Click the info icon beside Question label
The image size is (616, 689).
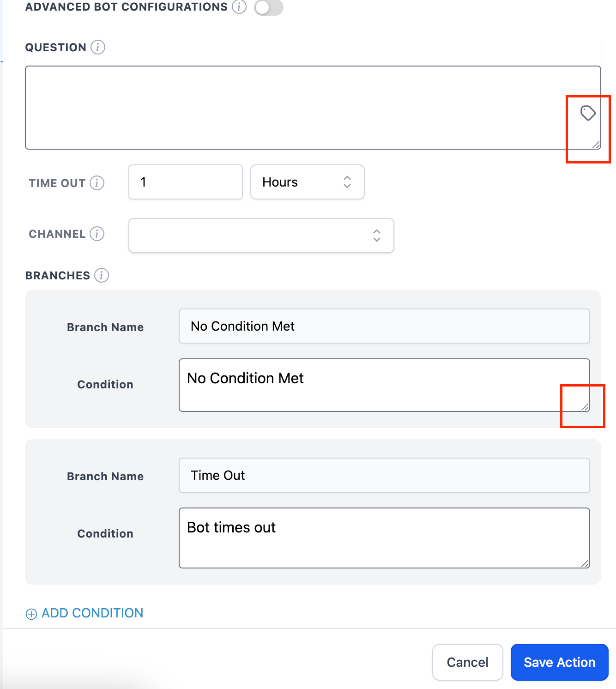(98, 47)
